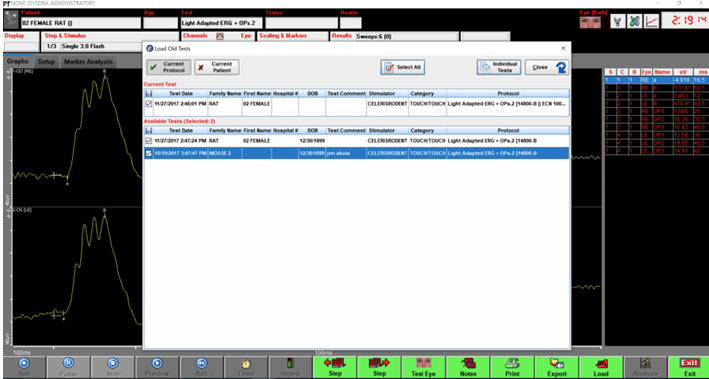The width and height of the screenshot is (709, 379).
Task: Toggle the Current Patient filter
Action: 217,67
